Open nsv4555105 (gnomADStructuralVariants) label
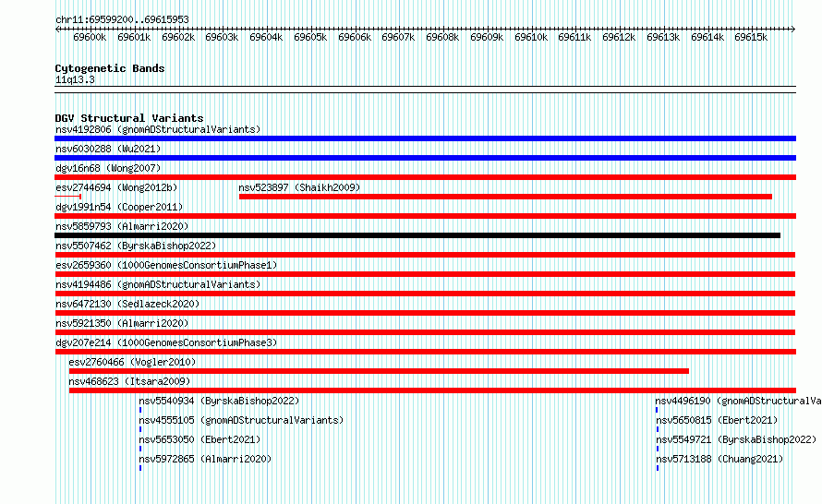 coord(241,420)
